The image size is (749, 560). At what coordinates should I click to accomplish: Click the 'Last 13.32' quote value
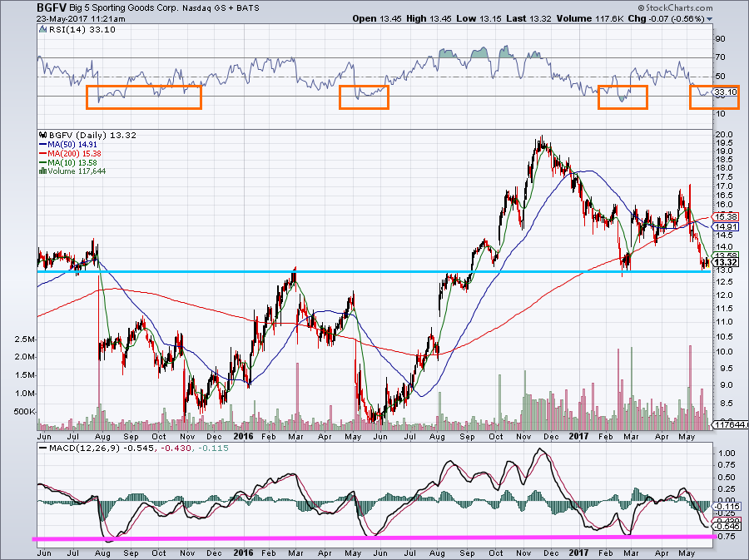528,18
